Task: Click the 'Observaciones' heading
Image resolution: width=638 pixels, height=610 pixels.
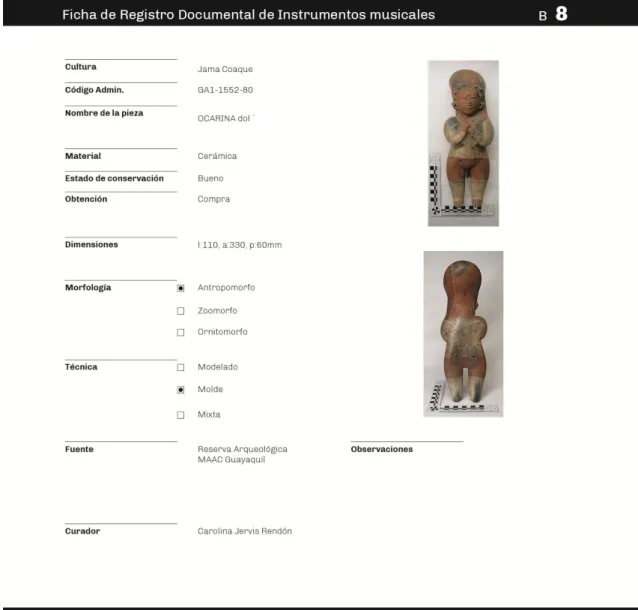Action: pyautogui.click(x=382, y=449)
